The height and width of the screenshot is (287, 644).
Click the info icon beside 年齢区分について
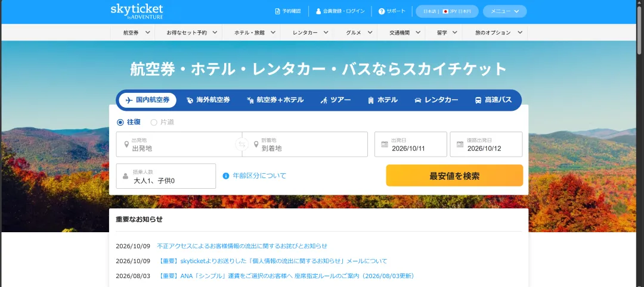coord(226,176)
